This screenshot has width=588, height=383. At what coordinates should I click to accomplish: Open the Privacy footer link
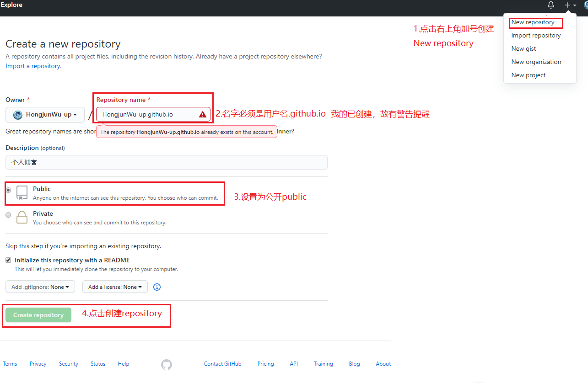tap(38, 364)
